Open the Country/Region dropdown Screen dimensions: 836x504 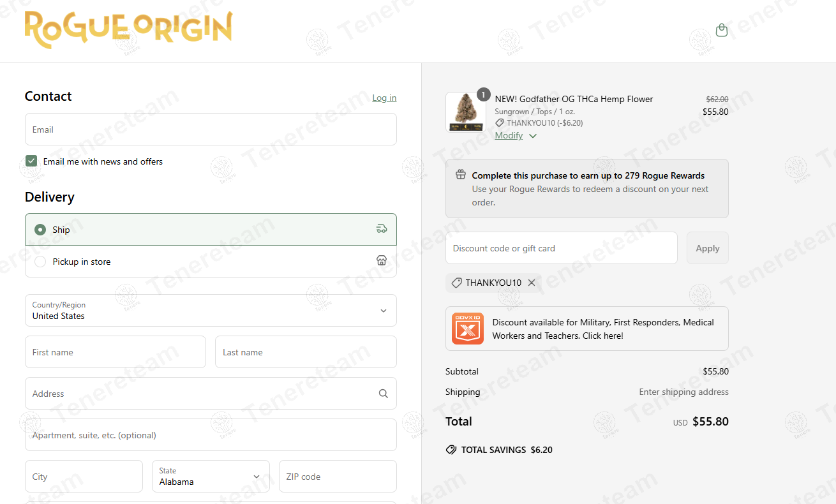[211, 311]
